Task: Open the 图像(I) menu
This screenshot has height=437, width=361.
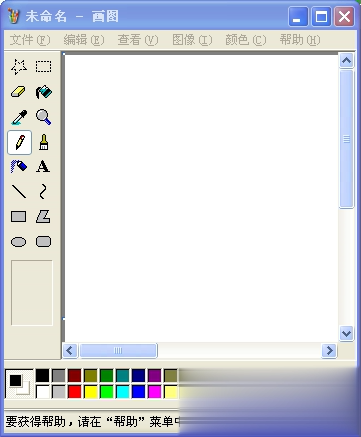Action: tap(192, 40)
